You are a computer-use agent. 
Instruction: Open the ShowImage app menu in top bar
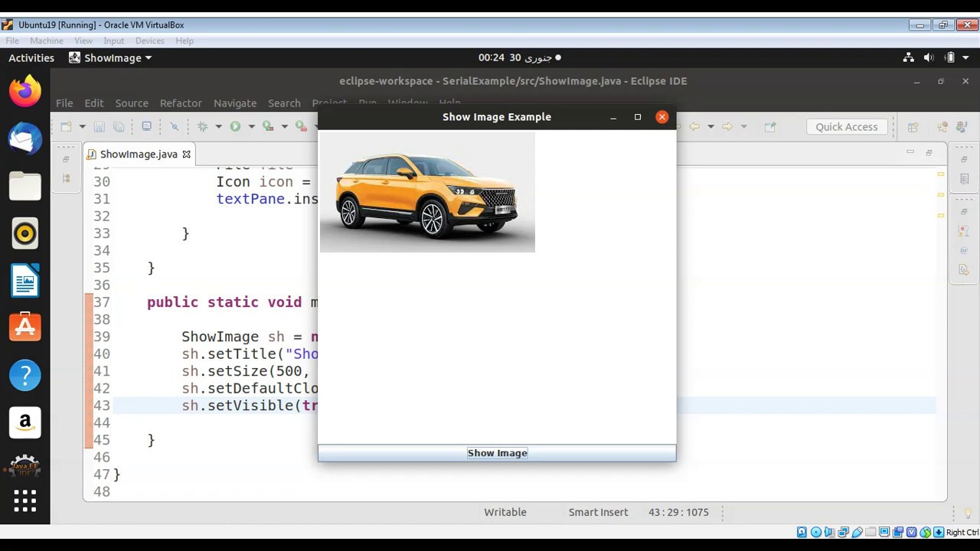click(110, 57)
